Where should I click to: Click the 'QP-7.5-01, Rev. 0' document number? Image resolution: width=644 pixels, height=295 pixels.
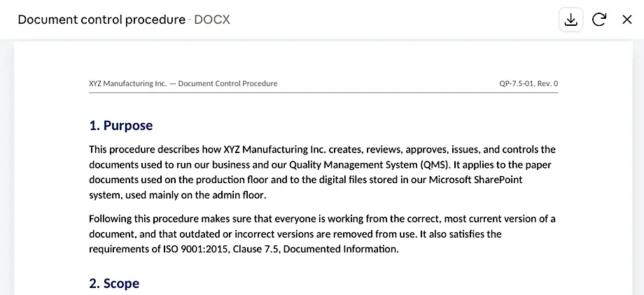click(x=528, y=84)
